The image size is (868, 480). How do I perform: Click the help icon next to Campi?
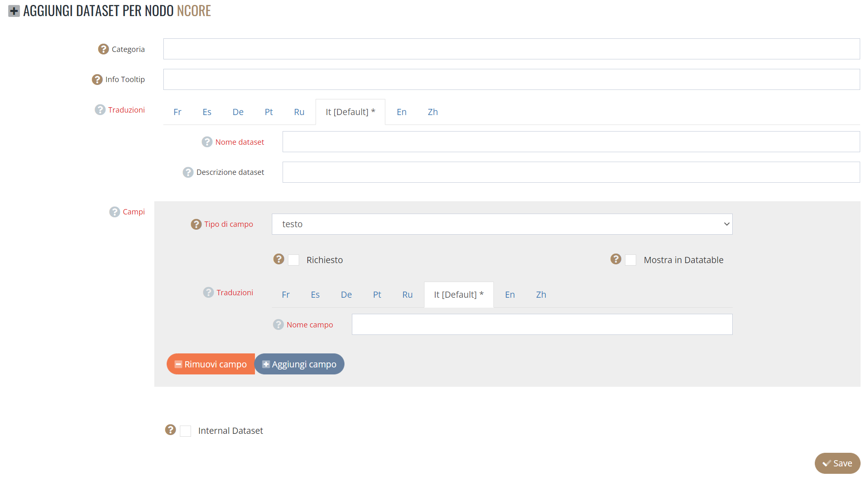115,212
